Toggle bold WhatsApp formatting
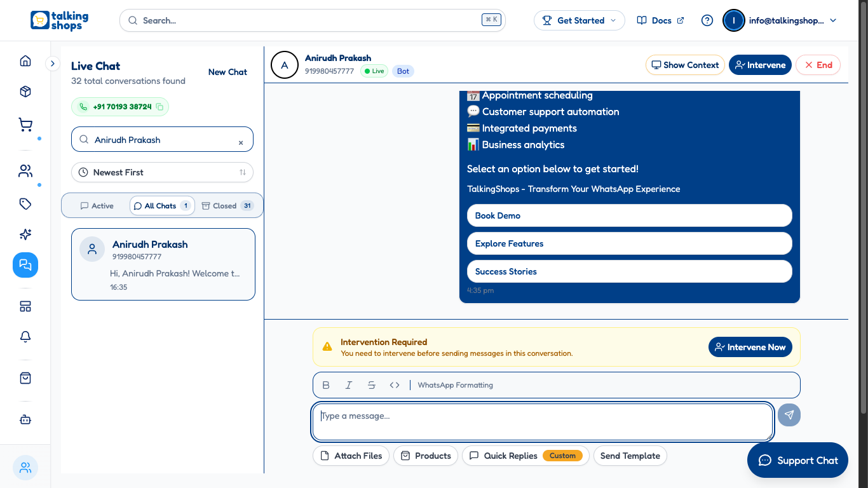 pyautogui.click(x=326, y=385)
